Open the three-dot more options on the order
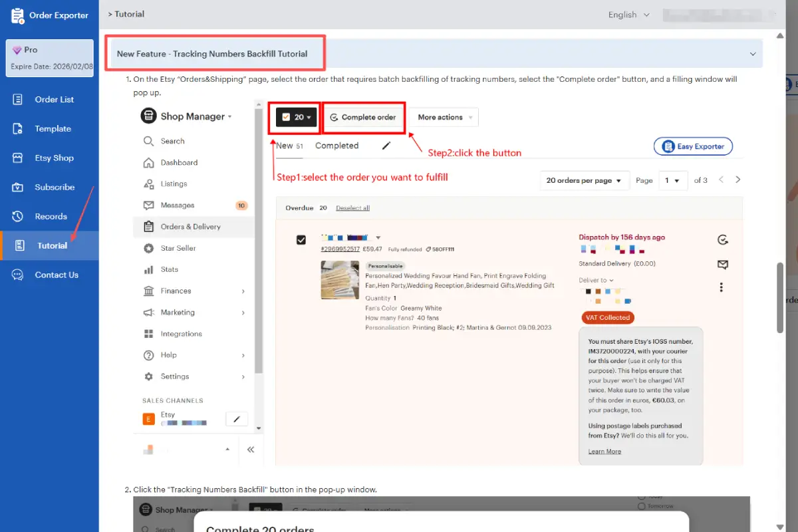 (x=722, y=287)
